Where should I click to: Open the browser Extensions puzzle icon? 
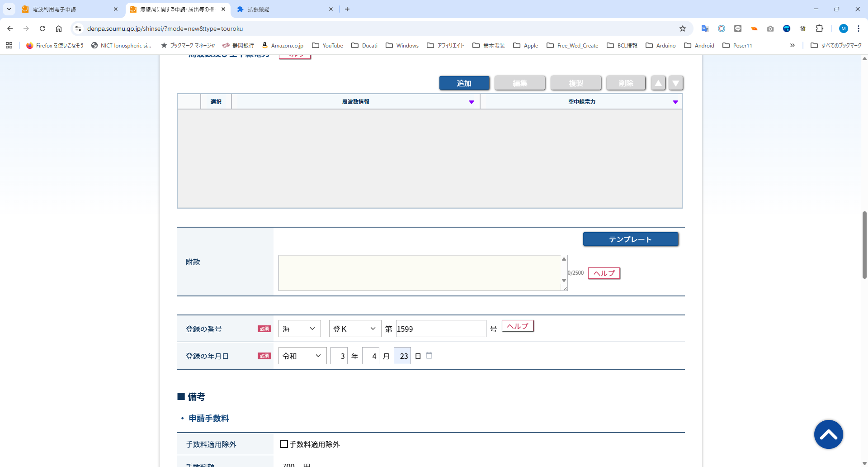[819, 29]
